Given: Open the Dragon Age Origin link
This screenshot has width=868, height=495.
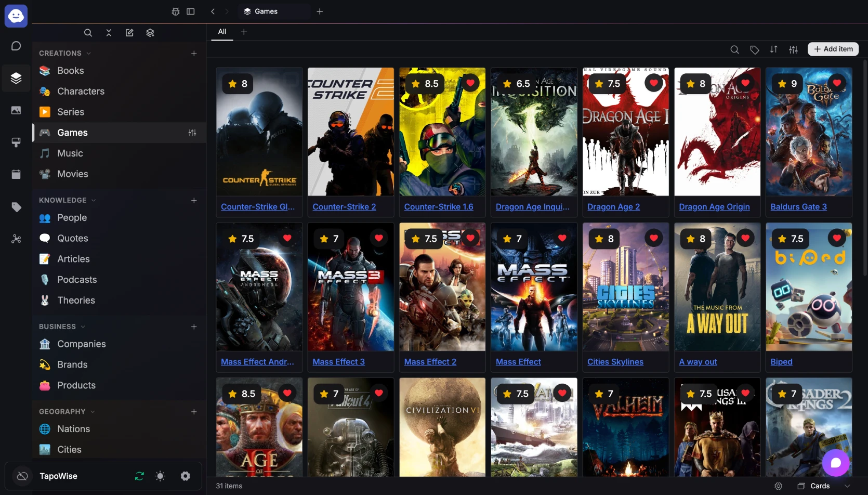Looking at the screenshot, I should (x=714, y=206).
